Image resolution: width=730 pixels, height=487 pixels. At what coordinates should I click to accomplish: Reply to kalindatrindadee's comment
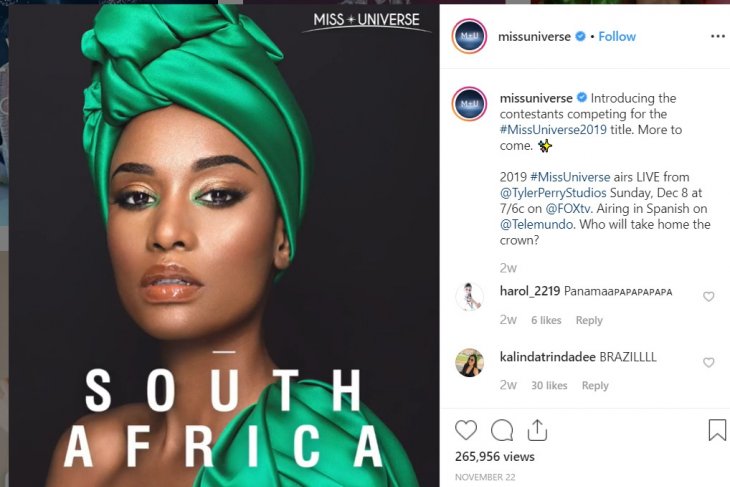[595, 386]
